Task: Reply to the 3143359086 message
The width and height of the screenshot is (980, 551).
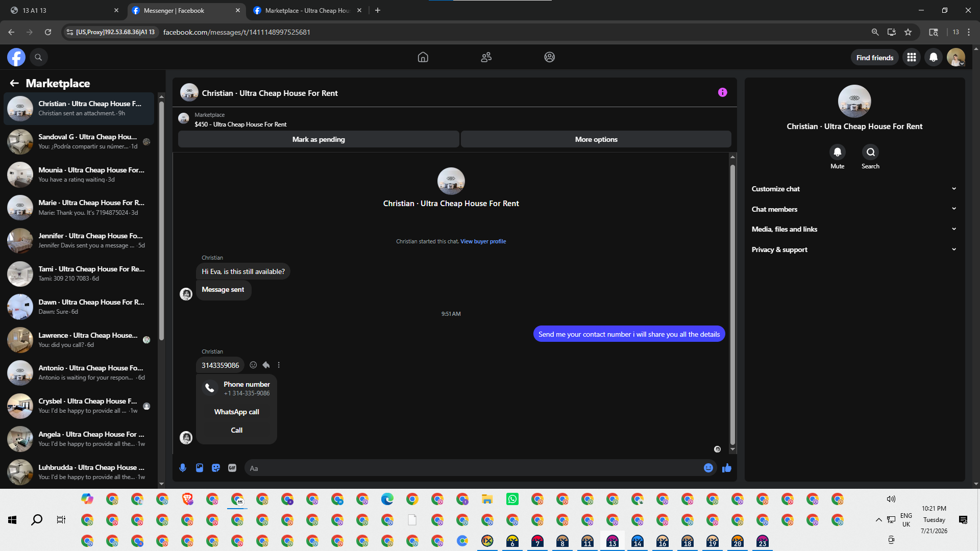Action: (x=266, y=365)
